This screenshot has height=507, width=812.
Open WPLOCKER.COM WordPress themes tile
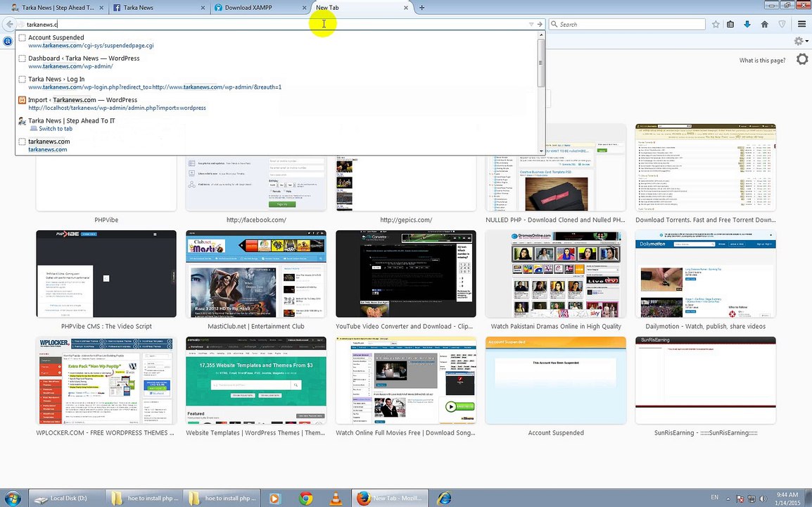tap(106, 380)
